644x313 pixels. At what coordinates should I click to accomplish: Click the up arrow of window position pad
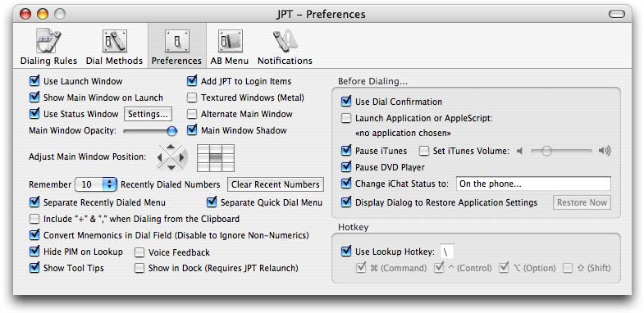[171, 147]
